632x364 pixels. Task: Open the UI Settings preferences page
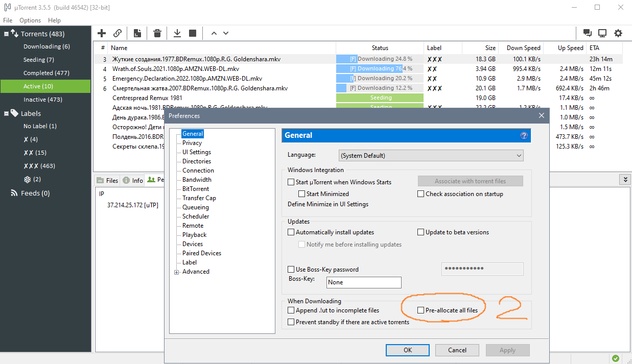pos(197,152)
